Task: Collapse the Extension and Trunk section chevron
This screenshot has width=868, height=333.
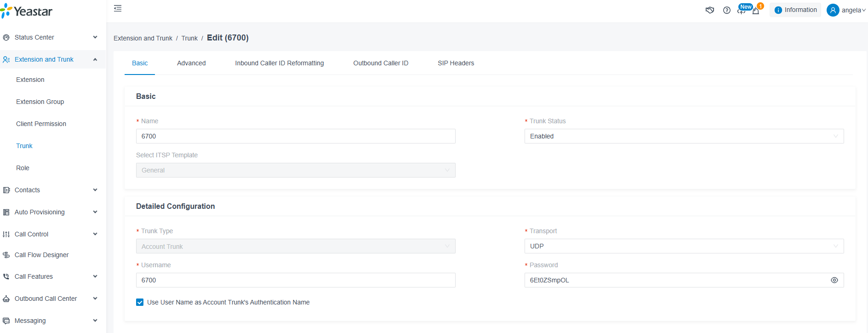Action: coord(95,59)
